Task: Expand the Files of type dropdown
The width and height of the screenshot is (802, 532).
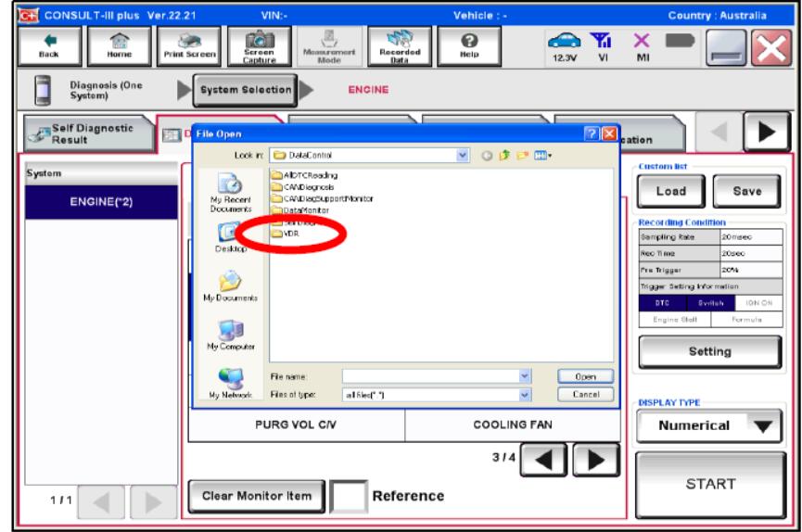Action: click(524, 395)
